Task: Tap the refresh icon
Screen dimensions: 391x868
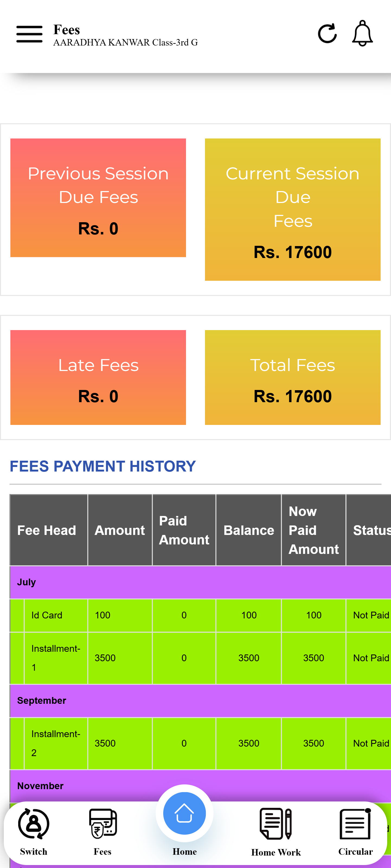Action: (327, 34)
